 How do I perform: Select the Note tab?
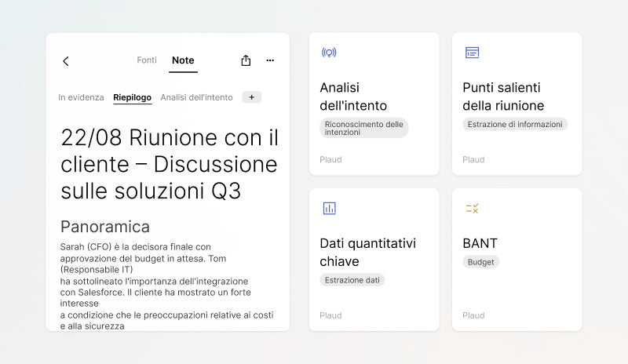tap(183, 60)
